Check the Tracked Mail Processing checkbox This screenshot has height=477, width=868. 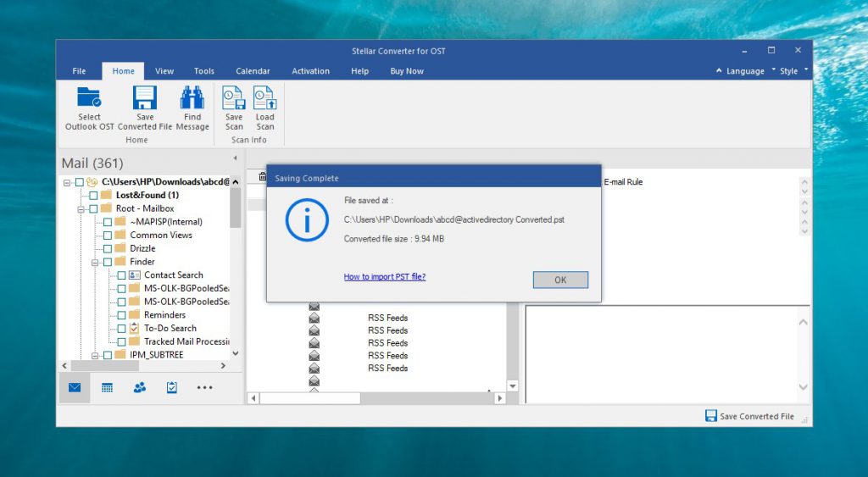click(122, 342)
